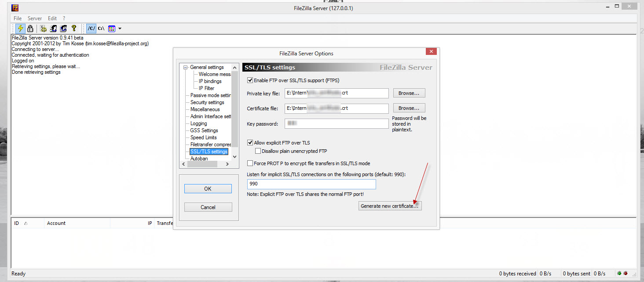Click Browse next to Private key file
Viewport: 644px width, 282px height.
409,93
